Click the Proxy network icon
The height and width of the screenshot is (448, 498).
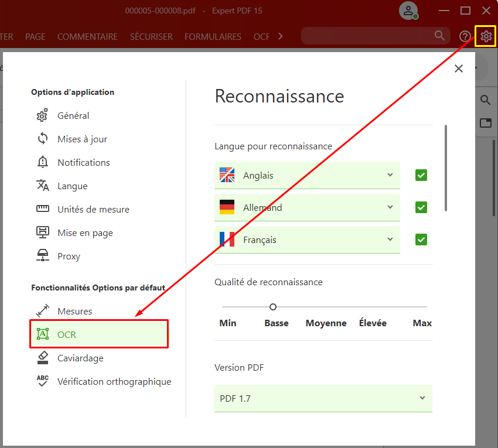(x=43, y=255)
